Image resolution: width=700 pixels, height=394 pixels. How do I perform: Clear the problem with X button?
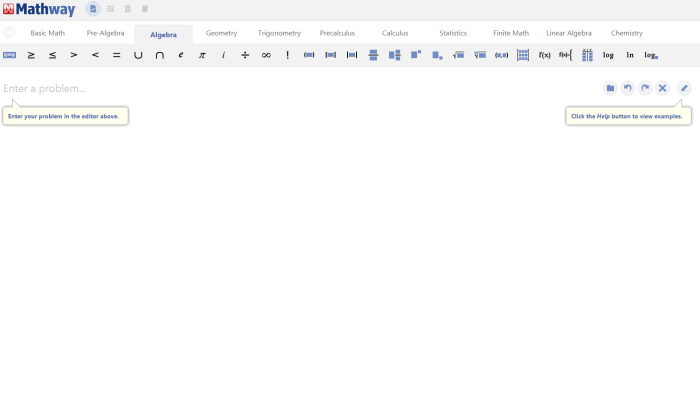[x=662, y=88]
